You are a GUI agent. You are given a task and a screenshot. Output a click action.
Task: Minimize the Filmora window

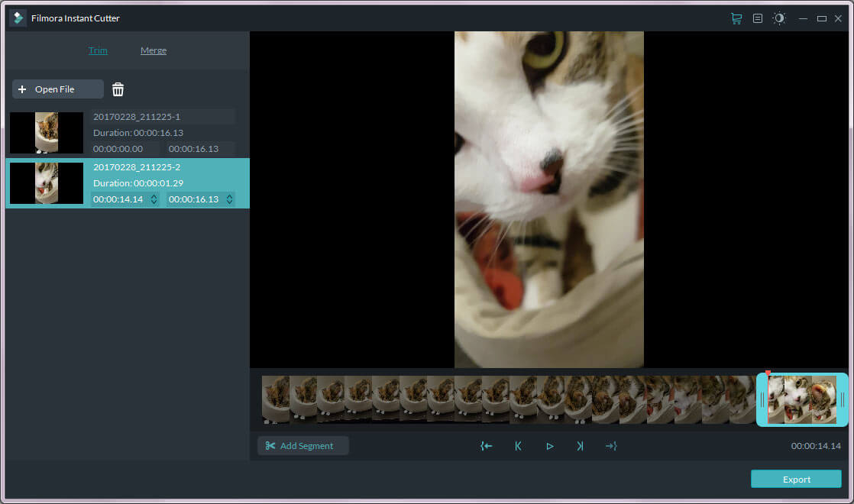(x=803, y=18)
